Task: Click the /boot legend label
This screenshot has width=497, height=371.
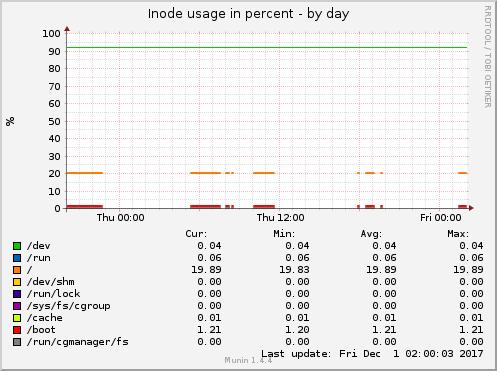Action: (x=41, y=330)
